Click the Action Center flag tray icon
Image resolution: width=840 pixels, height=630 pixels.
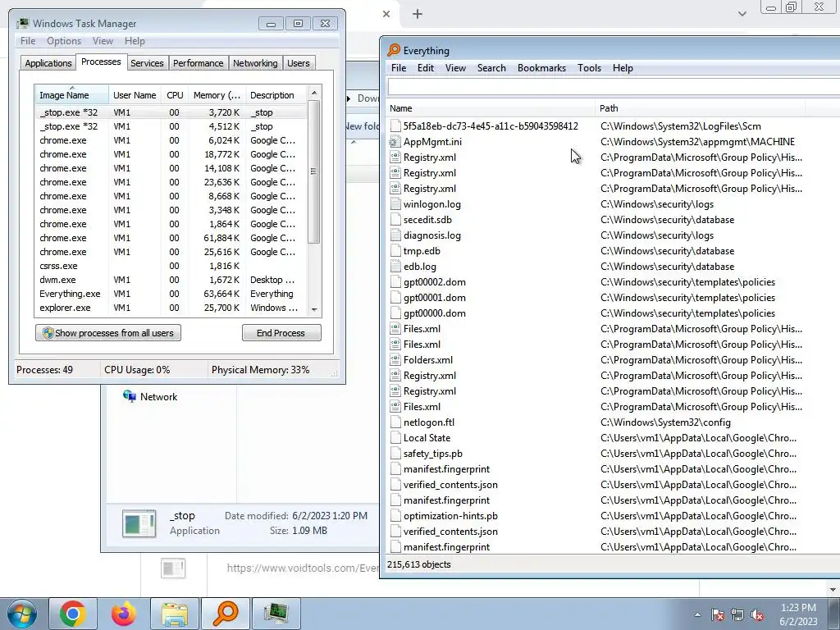[718, 615]
